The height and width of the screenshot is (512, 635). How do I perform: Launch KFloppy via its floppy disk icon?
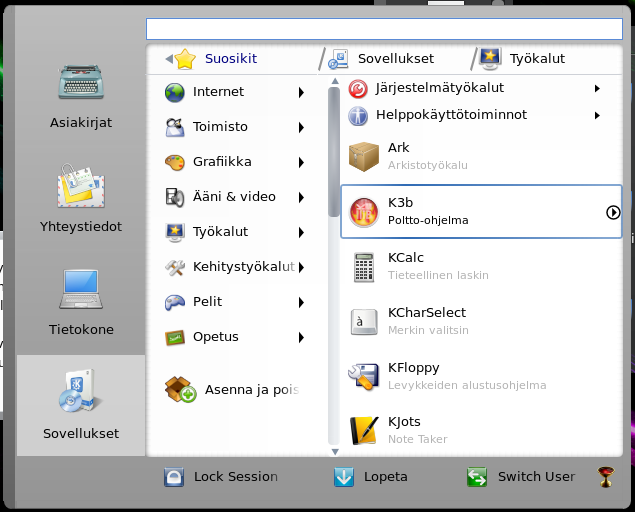tap(364, 377)
